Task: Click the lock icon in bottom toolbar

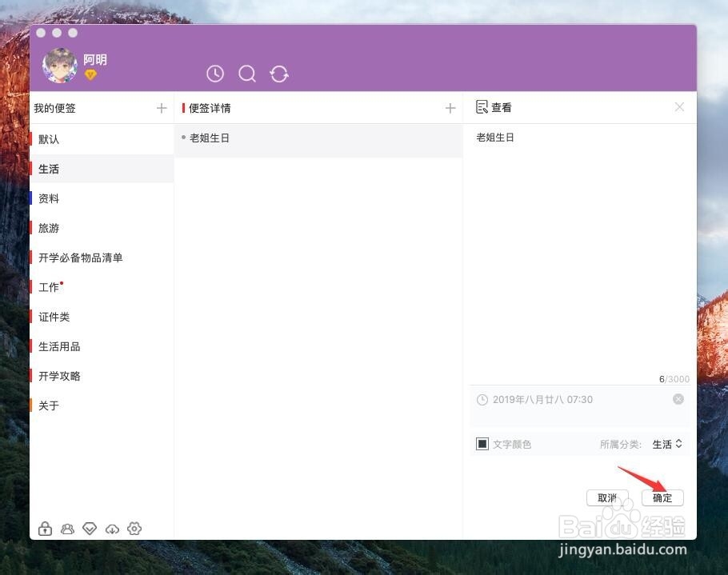Action: click(x=45, y=529)
